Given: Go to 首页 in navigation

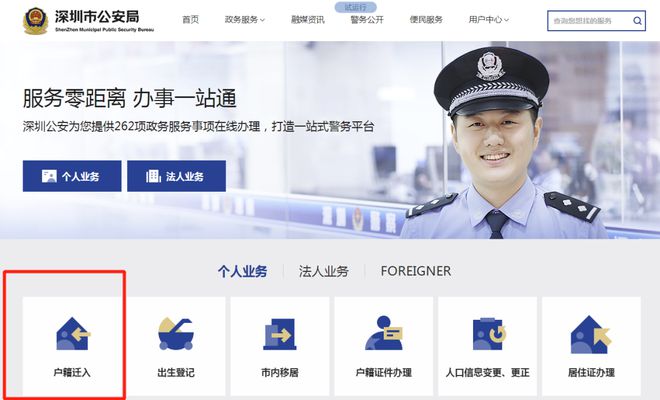Looking at the screenshot, I should pos(190,19).
